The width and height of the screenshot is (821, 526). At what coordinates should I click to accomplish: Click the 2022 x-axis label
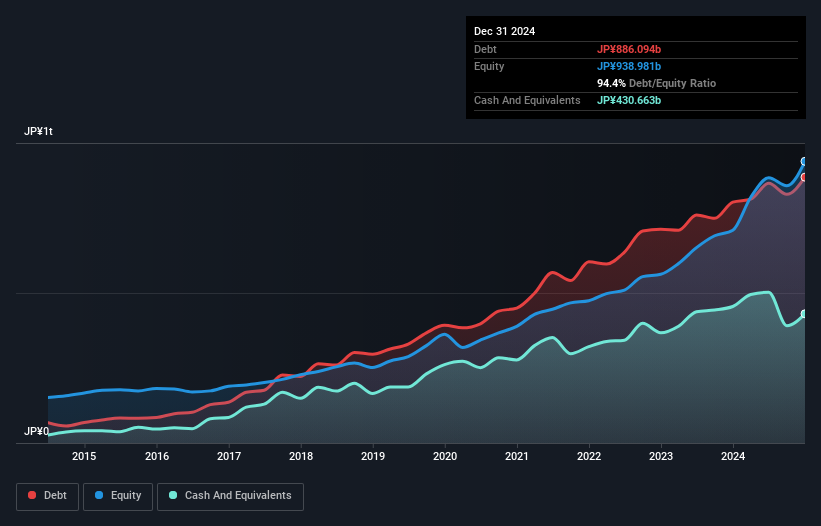(x=589, y=456)
